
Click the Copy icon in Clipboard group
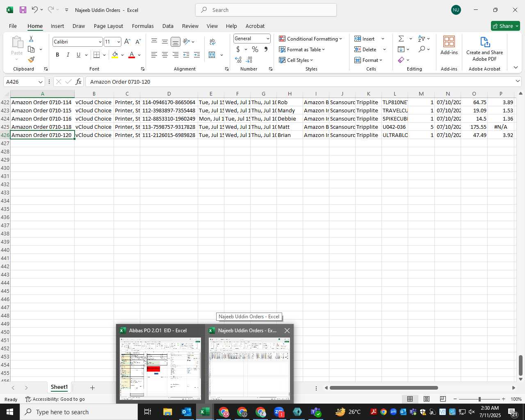pos(31,49)
